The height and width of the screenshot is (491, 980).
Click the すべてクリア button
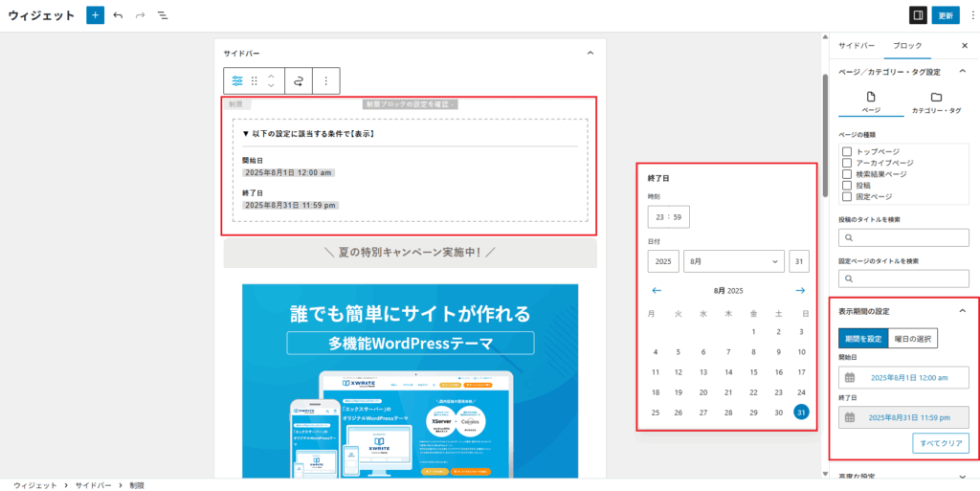(x=941, y=443)
